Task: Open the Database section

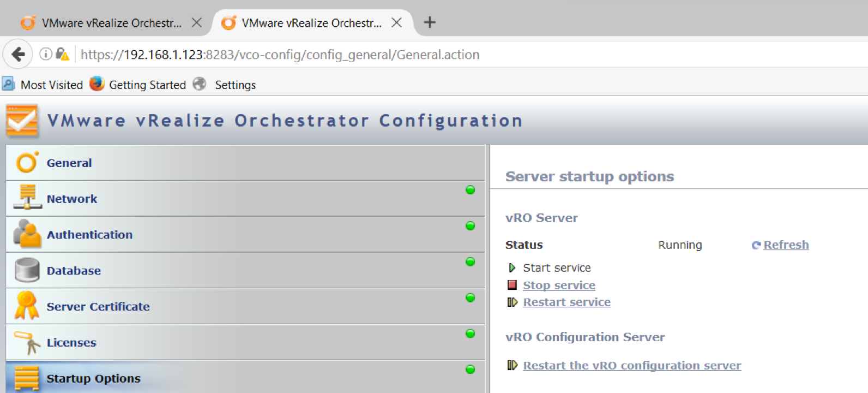Action: (245, 271)
